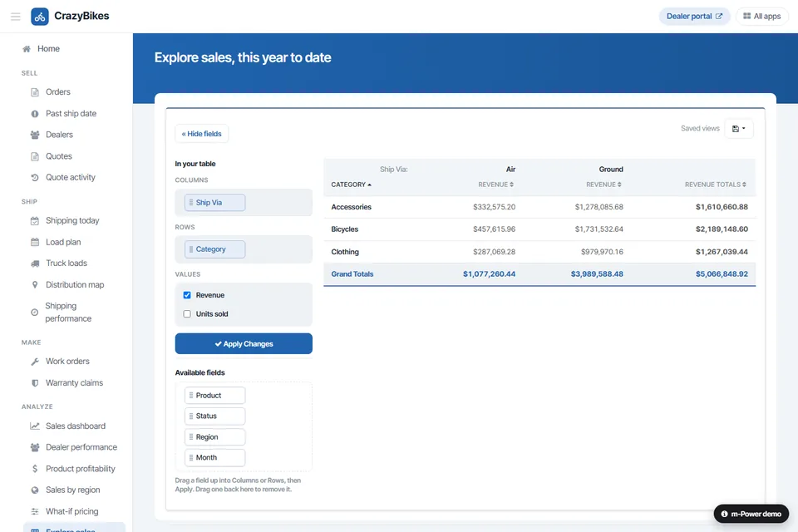Collapse panel with Hide fields button

[x=201, y=134]
